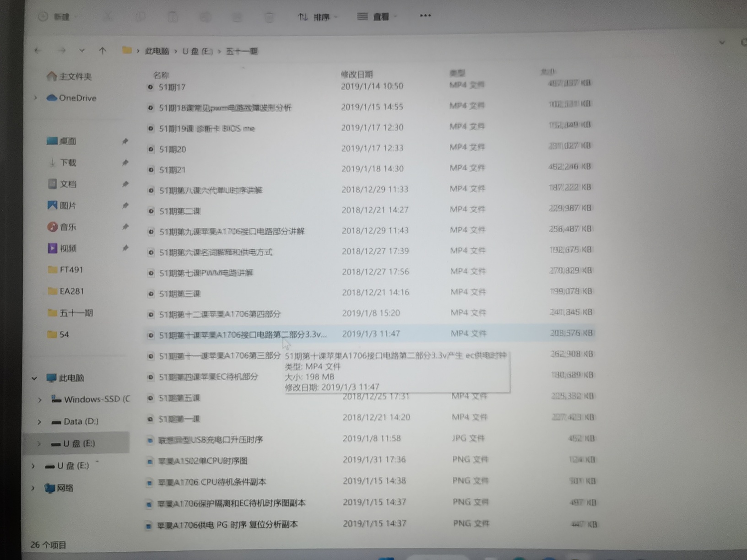Image resolution: width=747 pixels, height=560 pixels.
Task: Unpin 桌面 using its pin icon
Action: (125, 141)
